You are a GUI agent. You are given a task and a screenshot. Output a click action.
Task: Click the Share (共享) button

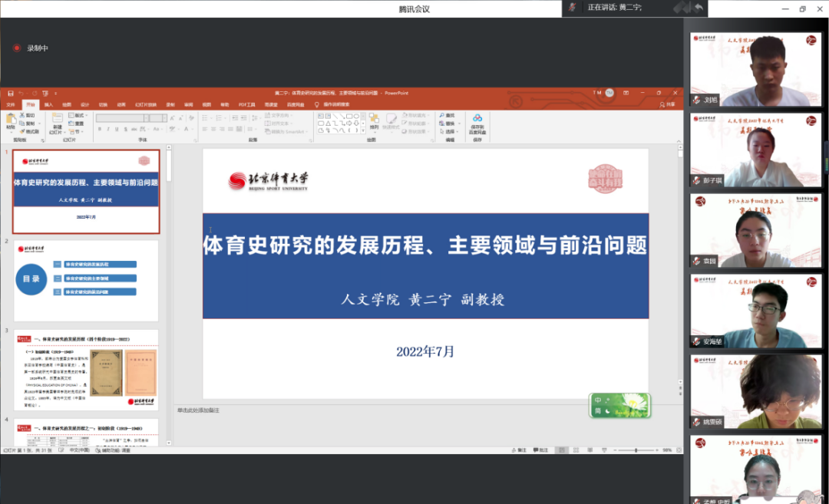pyautogui.click(x=667, y=104)
